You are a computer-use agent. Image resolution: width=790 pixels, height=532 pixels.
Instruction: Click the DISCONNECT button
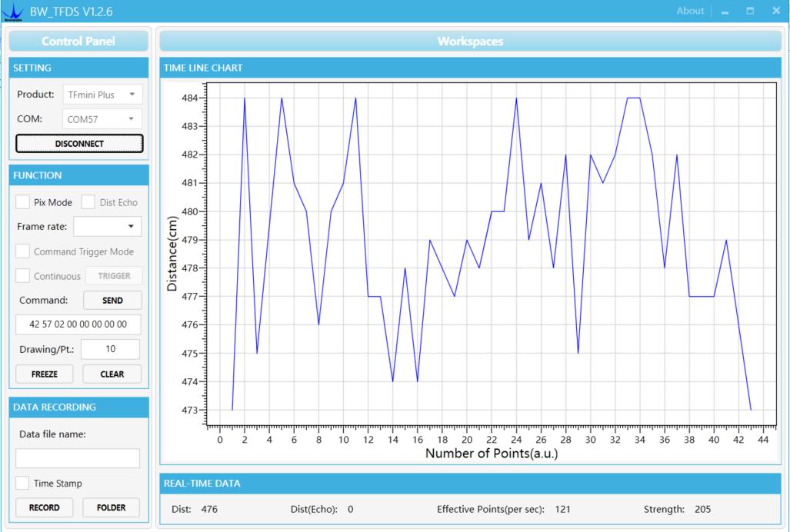(79, 144)
